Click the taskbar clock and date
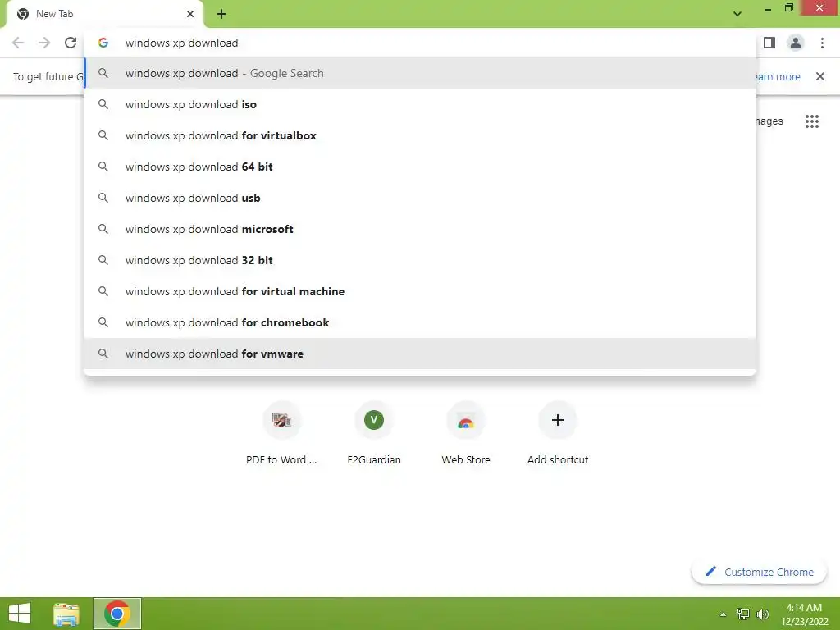The height and width of the screenshot is (630, 840). click(804, 614)
